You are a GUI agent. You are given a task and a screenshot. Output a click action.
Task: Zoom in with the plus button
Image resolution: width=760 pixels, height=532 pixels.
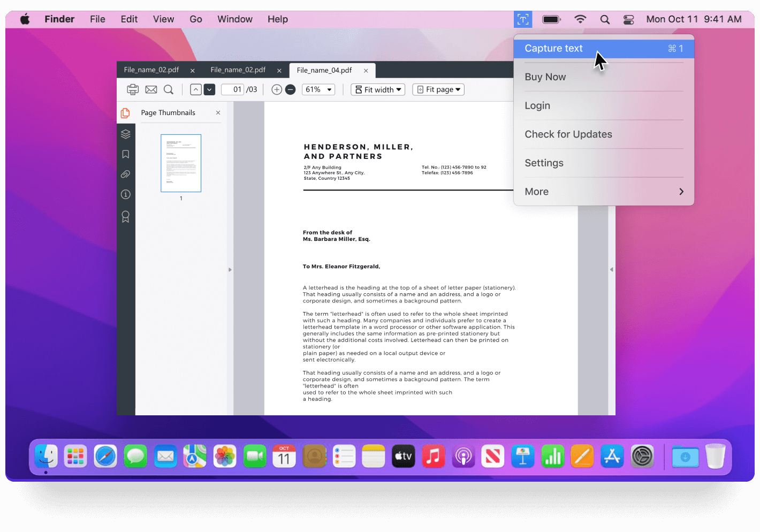tap(277, 89)
